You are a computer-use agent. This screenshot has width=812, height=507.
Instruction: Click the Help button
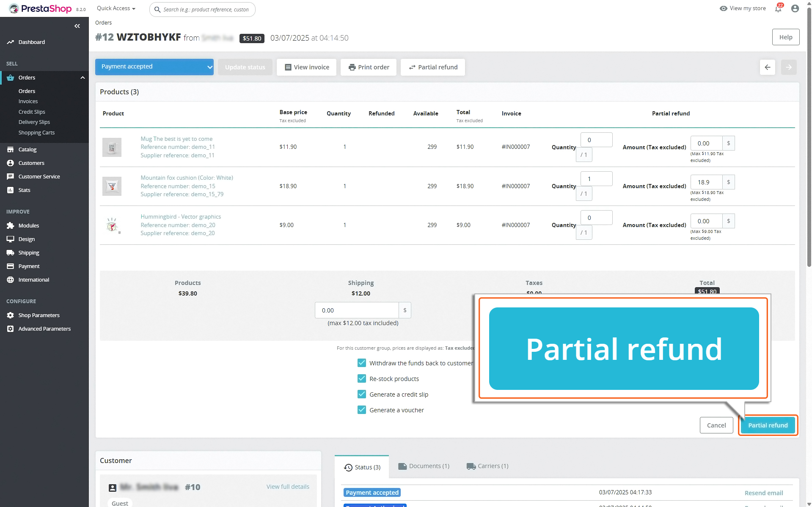point(786,37)
